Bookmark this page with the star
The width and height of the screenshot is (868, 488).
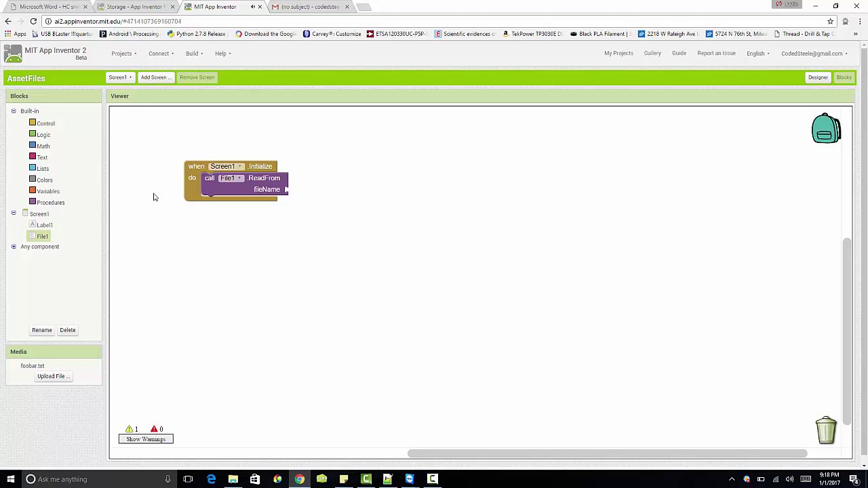(x=830, y=21)
